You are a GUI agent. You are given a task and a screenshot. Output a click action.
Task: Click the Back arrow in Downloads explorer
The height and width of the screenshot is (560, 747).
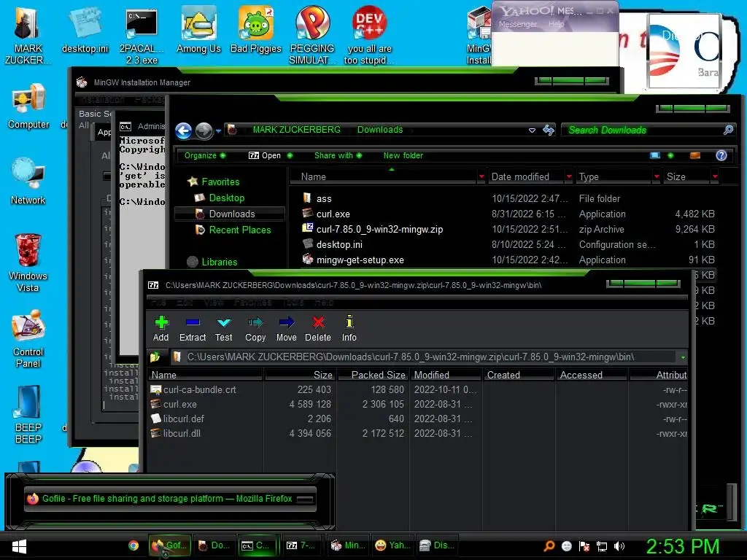[183, 131]
